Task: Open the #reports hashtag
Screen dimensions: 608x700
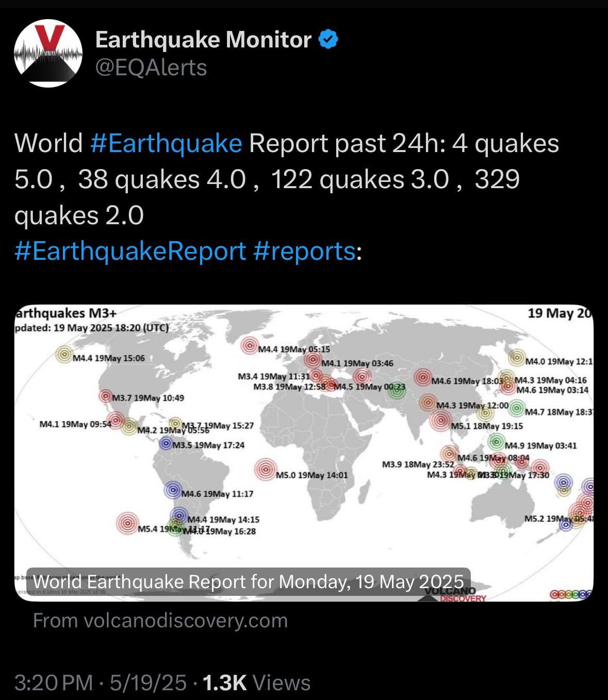Action: [x=304, y=251]
